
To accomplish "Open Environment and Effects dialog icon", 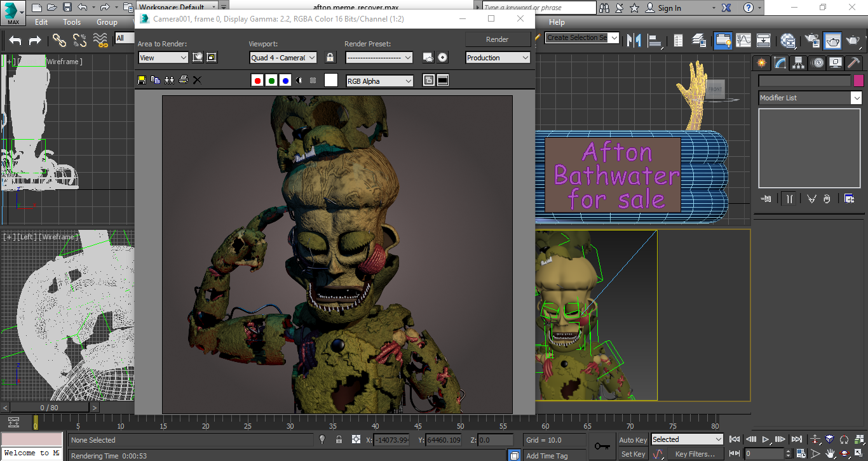I will click(442, 57).
